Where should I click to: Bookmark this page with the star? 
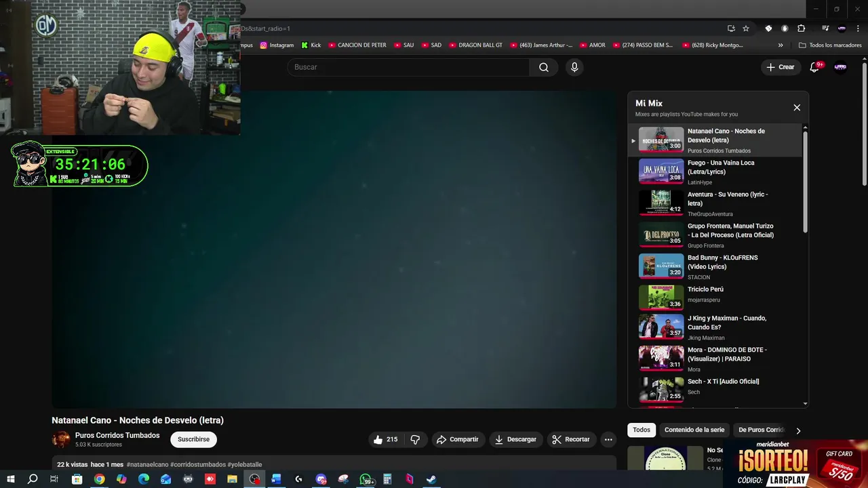pyautogui.click(x=746, y=28)
